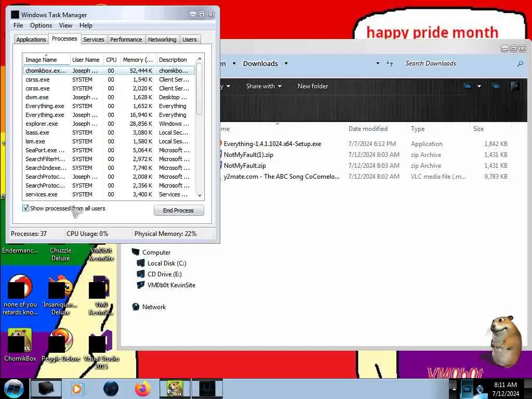Open the media player taskbar icon

pyautogui.click(x=77, y=389)
